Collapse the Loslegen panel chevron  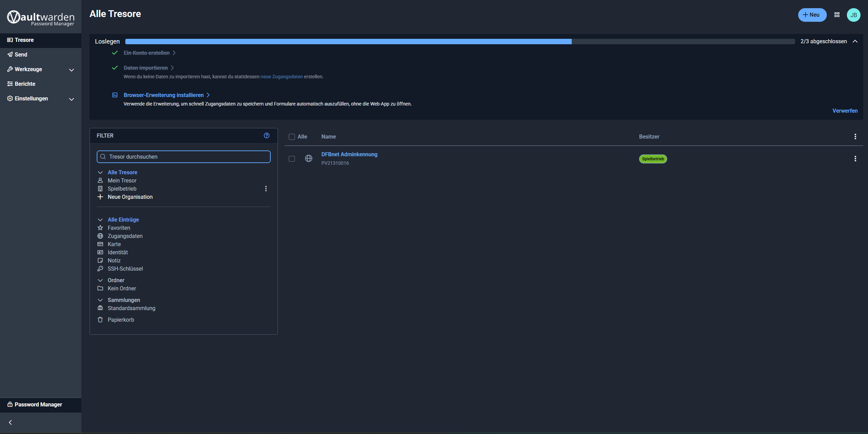click(x=855, y=41)
